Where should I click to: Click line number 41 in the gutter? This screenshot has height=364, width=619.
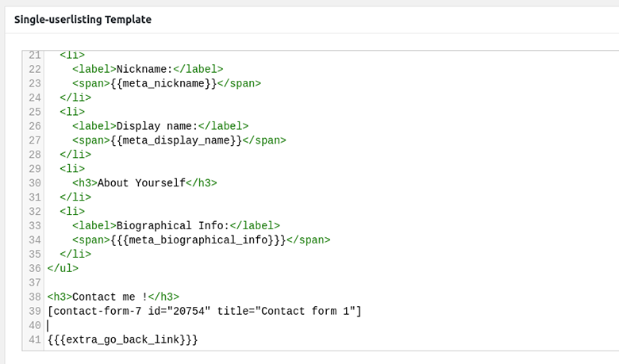tap(35, 339)
